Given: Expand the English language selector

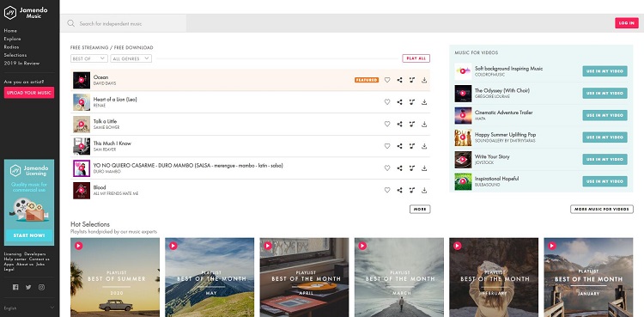Looking at the screenshot, I should [29, 308].
